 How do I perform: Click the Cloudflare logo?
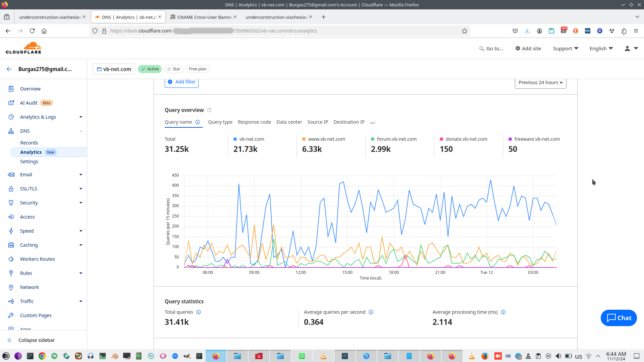23,48
